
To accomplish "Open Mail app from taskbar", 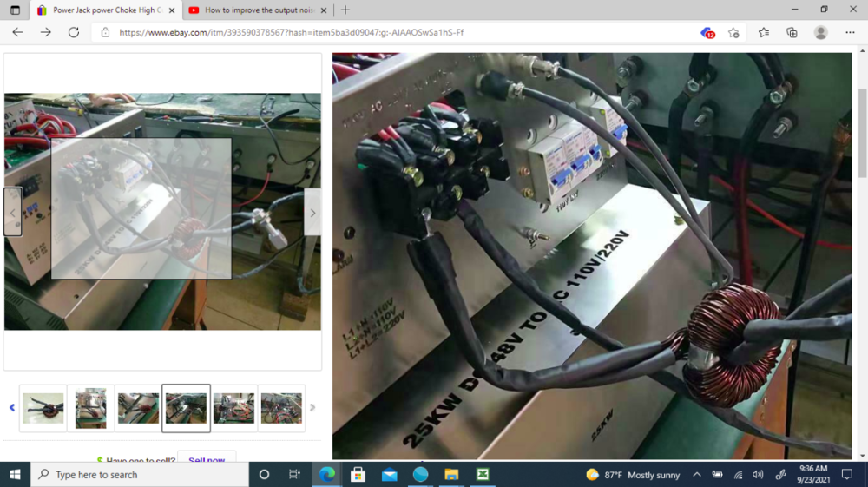I will coord(389,474).
